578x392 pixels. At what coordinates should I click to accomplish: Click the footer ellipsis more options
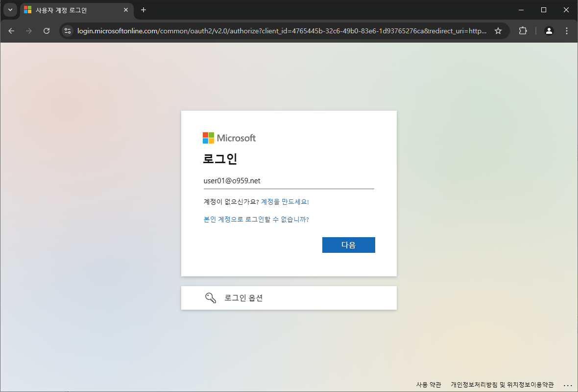point(568,385)
